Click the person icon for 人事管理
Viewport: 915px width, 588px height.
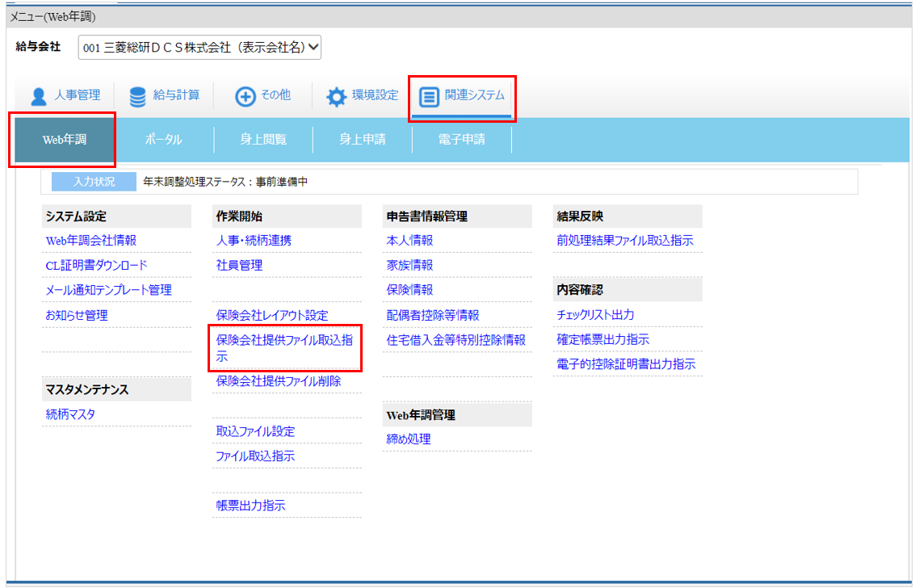click(x=39, y=96)
